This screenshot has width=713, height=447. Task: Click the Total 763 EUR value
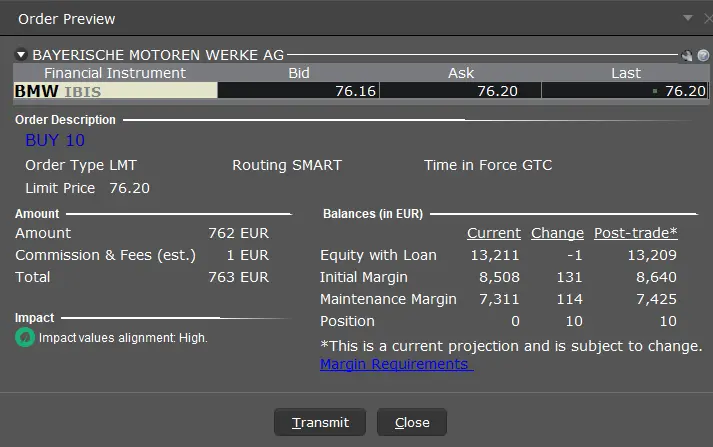(x=238, y=277)
